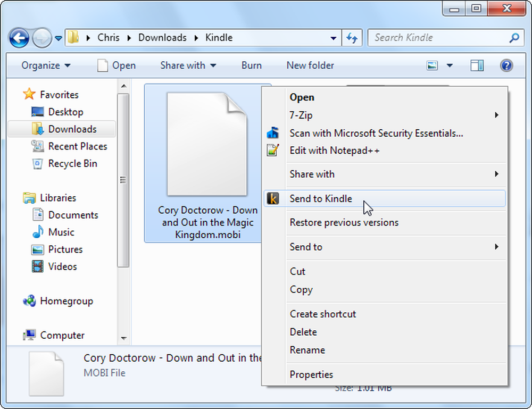Image resolution: width=532 pixels, height=409 pixels.
Task: Choose Rename in the context menu
Action: [385, 350]
